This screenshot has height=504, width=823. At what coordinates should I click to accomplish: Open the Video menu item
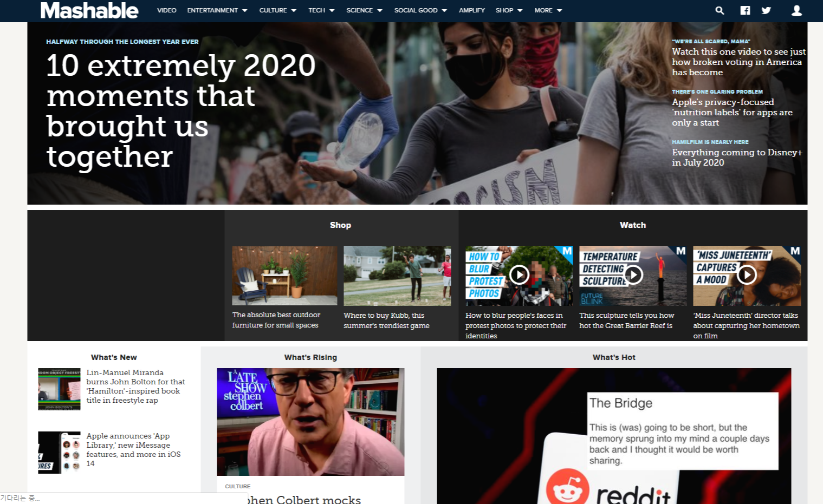(x=167, y=10)
